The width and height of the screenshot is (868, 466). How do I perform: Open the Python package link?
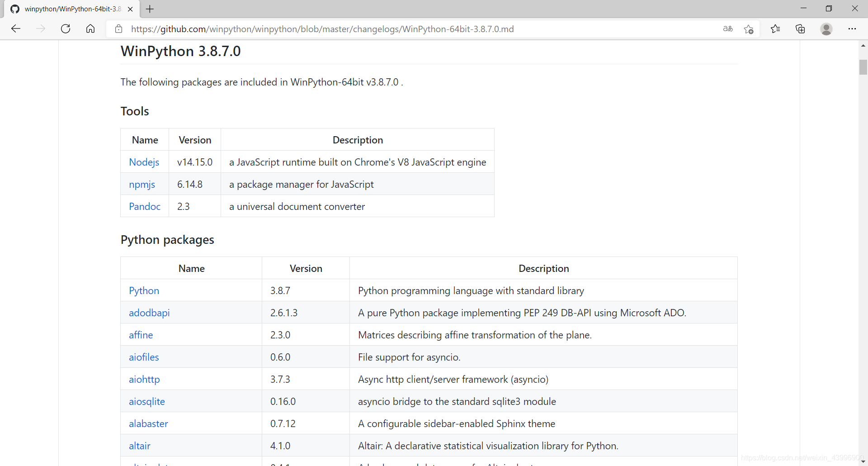click(x=144, y=290)
